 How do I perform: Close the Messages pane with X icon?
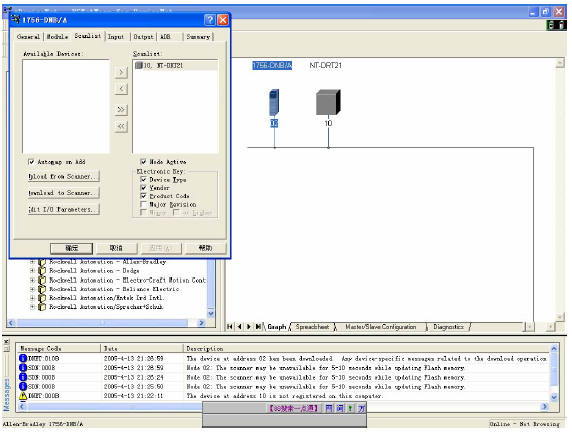pyautogui.click(x=6, y=342)
